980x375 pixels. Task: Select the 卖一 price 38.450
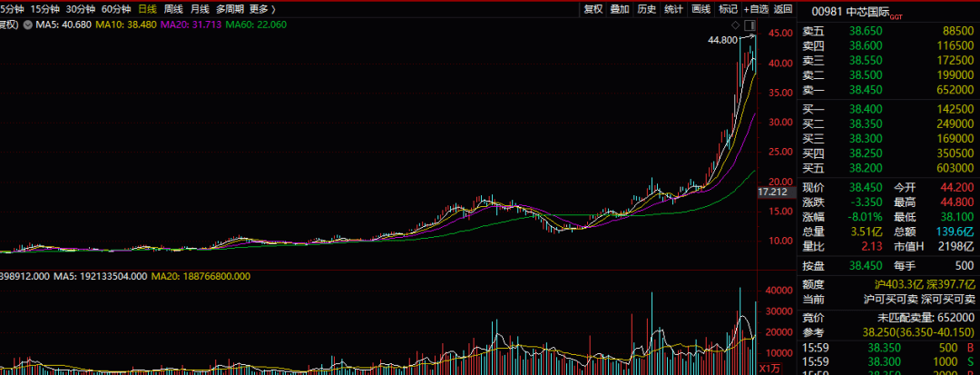point(865,89)
